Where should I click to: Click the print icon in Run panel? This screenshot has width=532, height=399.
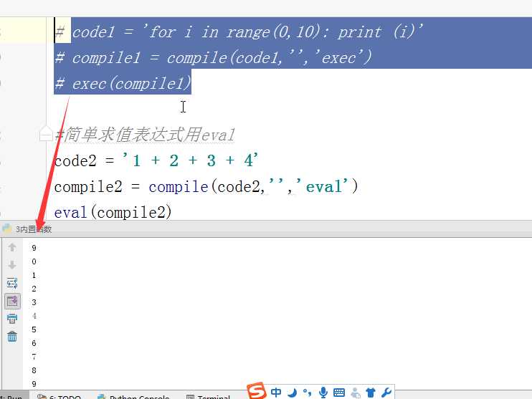coord(12,319)
